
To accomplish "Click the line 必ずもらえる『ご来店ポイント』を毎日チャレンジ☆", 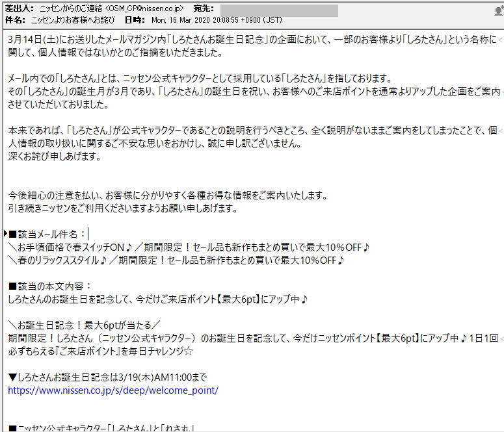I will pyautogui.click(x=100, y=351).
